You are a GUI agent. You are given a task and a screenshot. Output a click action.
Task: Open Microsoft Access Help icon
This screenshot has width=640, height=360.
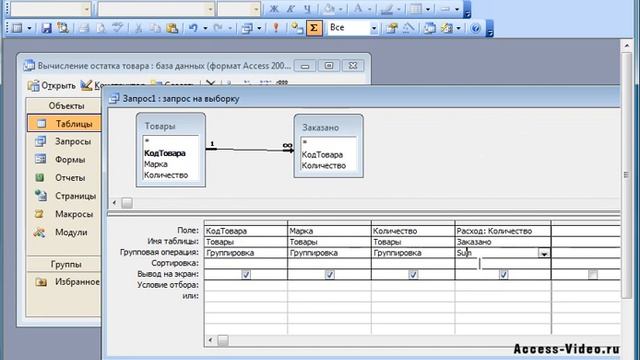click(476, 28)
